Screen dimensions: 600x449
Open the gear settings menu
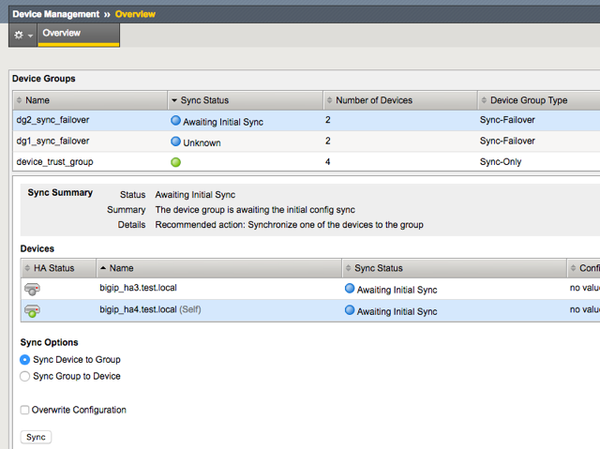pos(23,34)
